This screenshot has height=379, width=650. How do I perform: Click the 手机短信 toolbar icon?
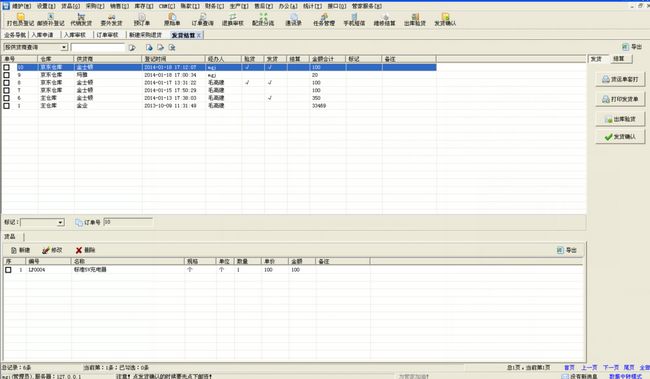click(354, 19)
